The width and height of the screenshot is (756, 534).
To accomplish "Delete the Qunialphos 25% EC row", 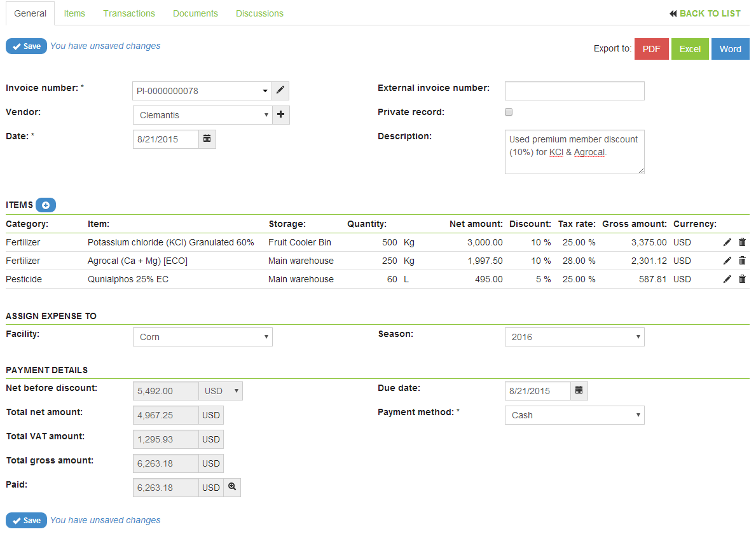I will (742, 279).
